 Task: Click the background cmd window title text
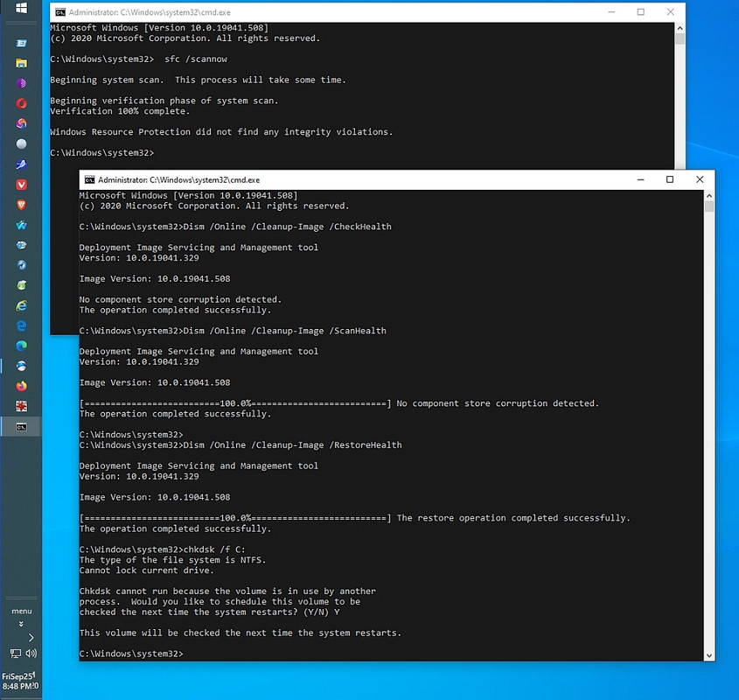150,12
